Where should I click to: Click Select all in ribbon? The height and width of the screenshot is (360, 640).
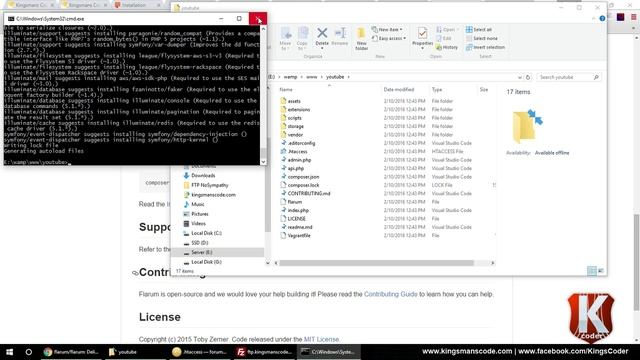pos(479,29)
